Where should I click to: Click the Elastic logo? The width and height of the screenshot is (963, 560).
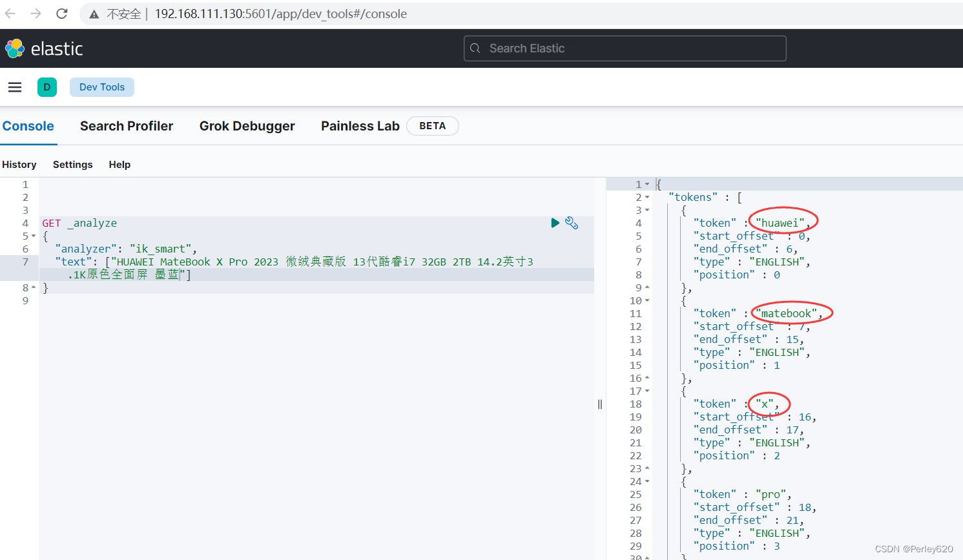click(44, 48)
